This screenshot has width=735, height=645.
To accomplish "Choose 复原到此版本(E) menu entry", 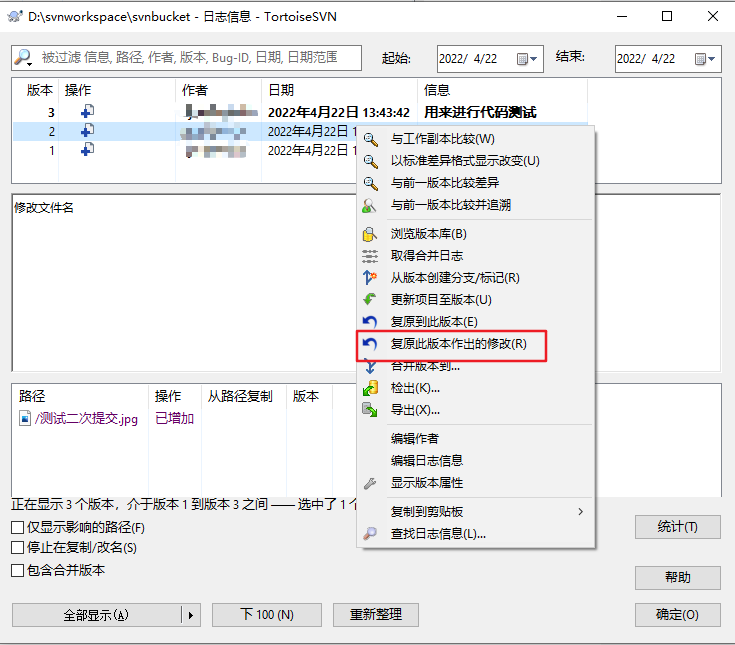I will [x=476, y=322].
